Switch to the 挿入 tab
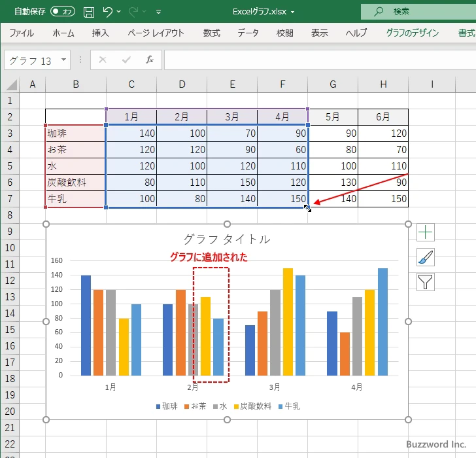The width and height of the screenshot is (476, 458). click(x=101, y=33)
